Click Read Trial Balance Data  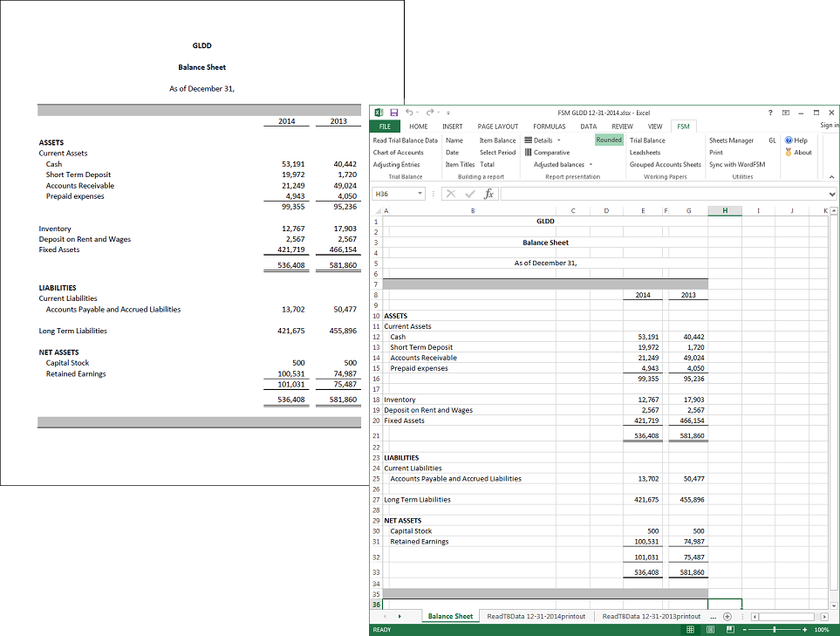click(x=406, y=140)
